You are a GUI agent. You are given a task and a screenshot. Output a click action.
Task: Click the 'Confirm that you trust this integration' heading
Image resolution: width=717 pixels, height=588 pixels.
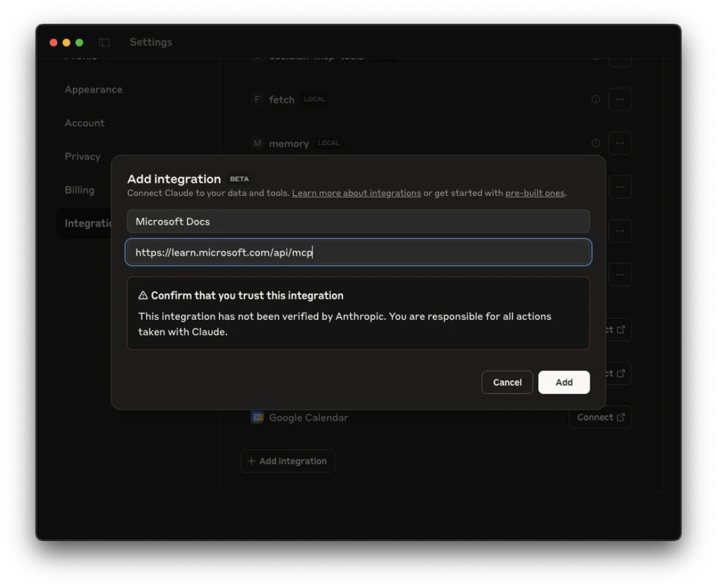tap(247, 295)
